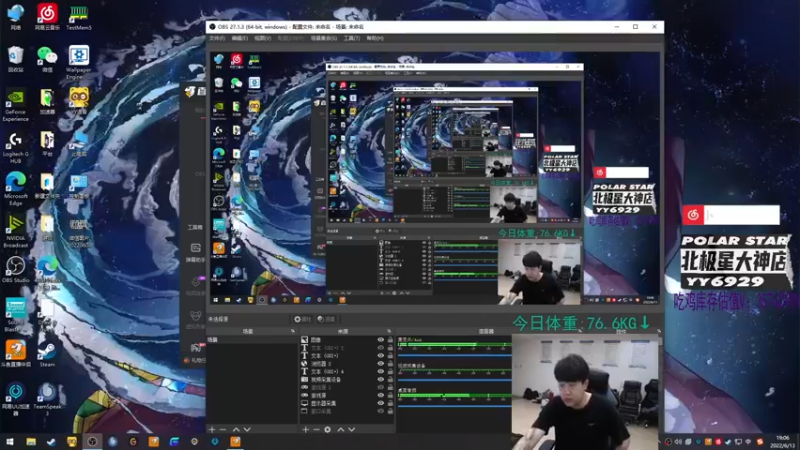Image resolution: width=800 pixels, height=450 pixels.
Task: Open the TestMem5 desktop shortcut
Action: tap(79, 16)
